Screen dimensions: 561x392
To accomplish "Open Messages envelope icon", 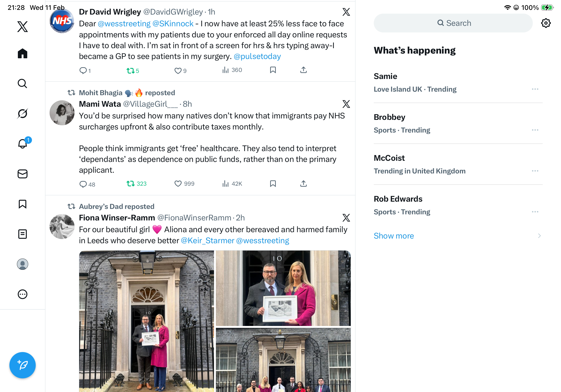I will [23, 174].
